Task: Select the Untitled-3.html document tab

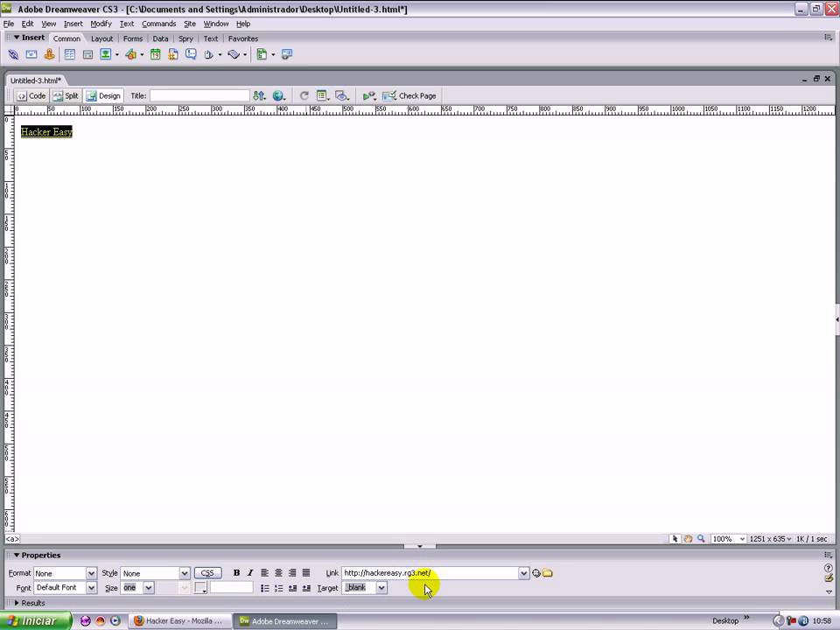Action: (35, 80)
